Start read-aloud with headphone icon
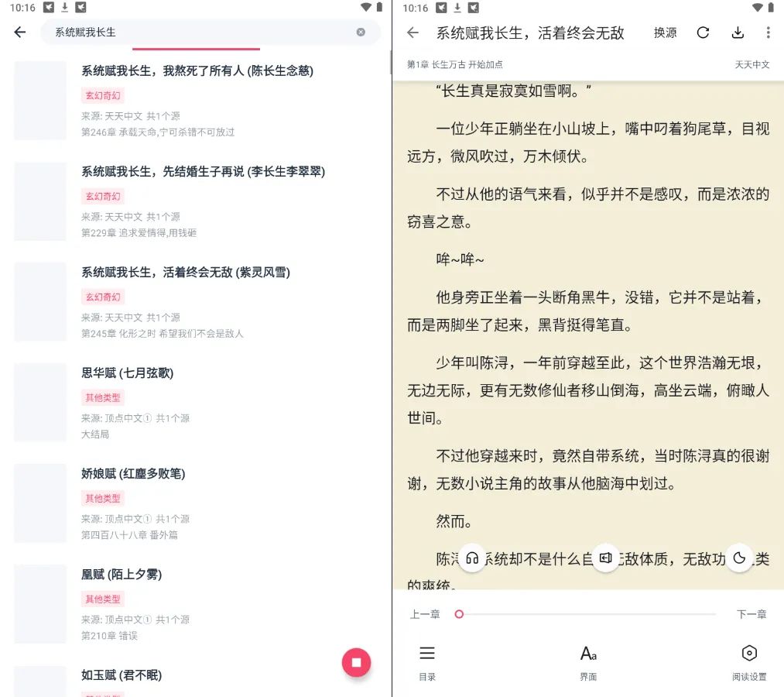 472,558
